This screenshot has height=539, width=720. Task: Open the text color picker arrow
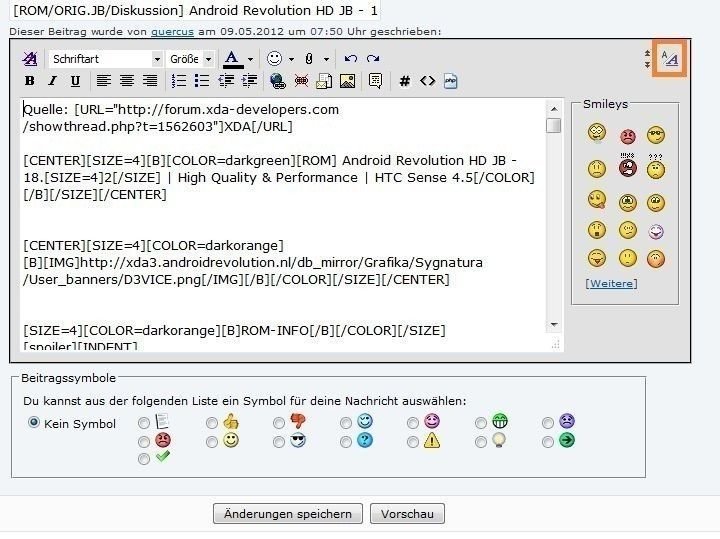click(x=250, y=59)
